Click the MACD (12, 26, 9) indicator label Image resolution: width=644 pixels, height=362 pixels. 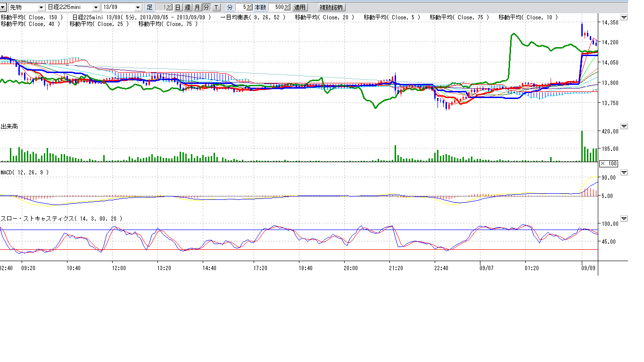click(x=24, y=173)
